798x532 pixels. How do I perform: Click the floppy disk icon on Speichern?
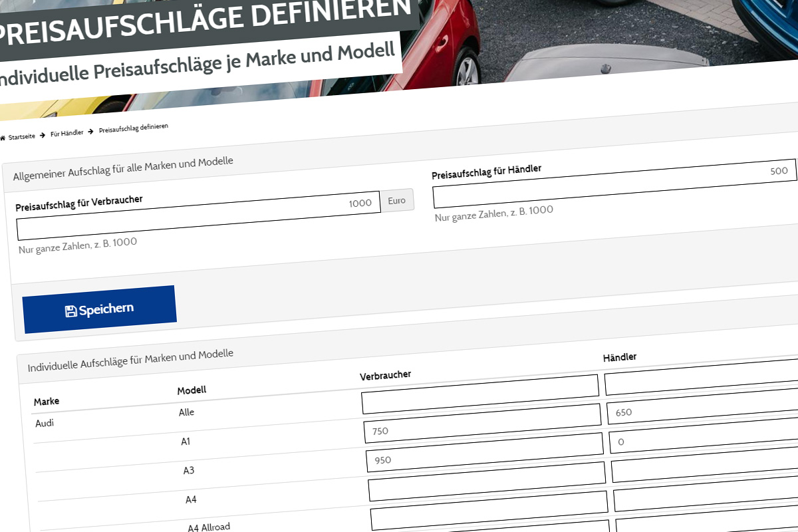coord(70,311)
